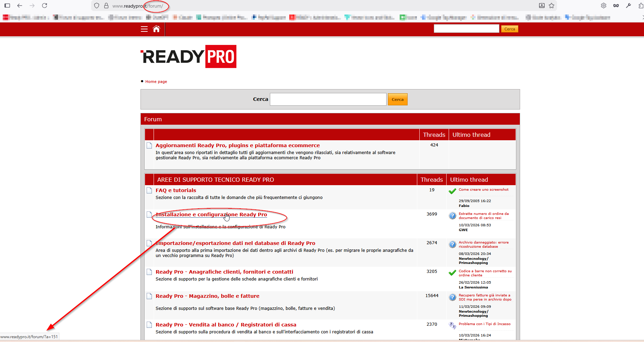Click the page icon beside Anagrafiche clienti
This screenshot has width=644, height=342.
click(x=149, y=272)
